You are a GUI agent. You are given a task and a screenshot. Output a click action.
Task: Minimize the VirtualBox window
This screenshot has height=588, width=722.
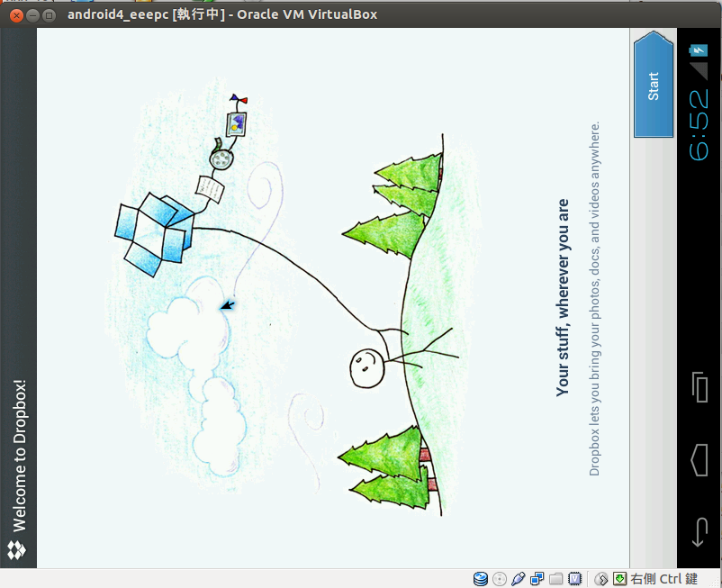coord(32,15)
